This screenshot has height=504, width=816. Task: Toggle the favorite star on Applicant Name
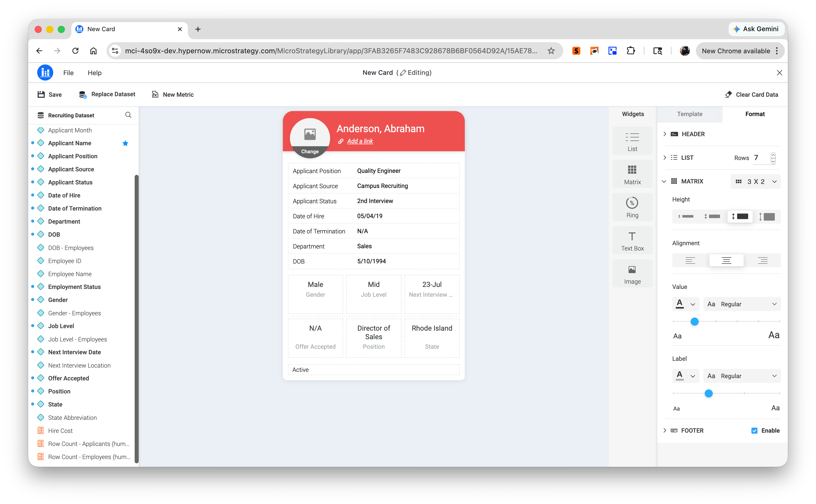tap(125, 143)
